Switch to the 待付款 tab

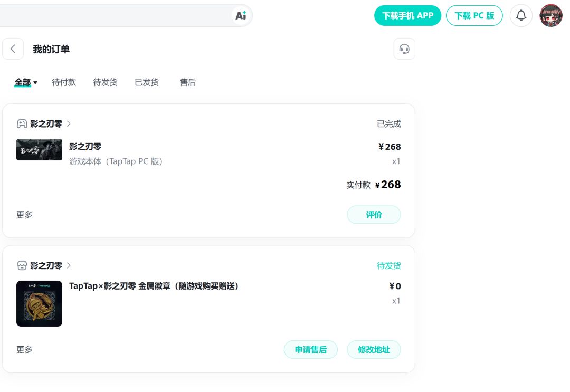click(64, 82)
